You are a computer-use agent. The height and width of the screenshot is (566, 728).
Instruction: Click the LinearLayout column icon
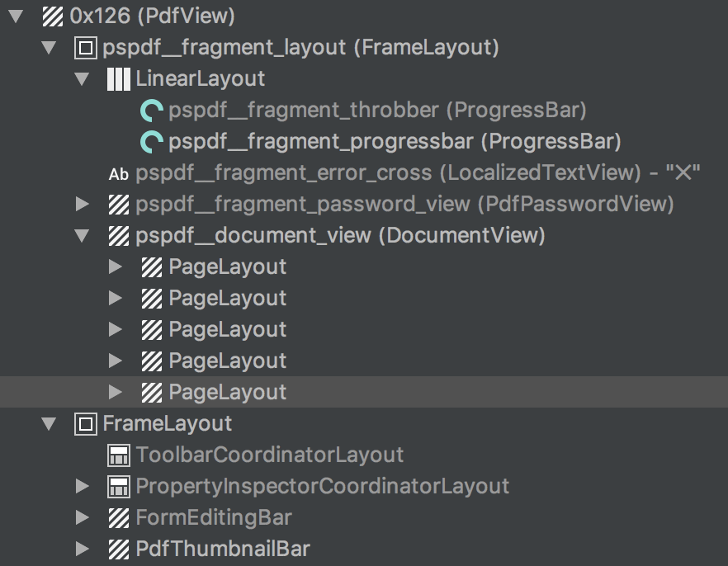pos(119,79)
